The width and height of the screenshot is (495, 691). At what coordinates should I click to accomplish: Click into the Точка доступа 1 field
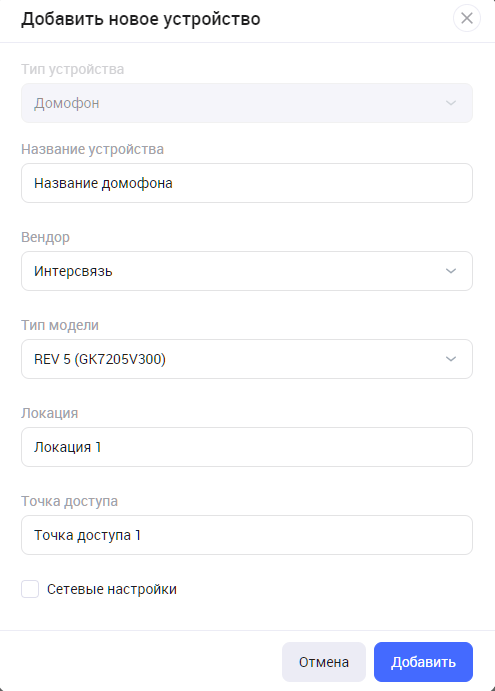[247, 535]
